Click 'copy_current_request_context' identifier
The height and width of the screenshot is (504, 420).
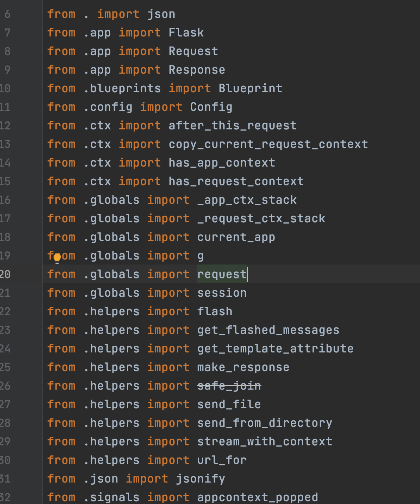[x=268, y=144]
